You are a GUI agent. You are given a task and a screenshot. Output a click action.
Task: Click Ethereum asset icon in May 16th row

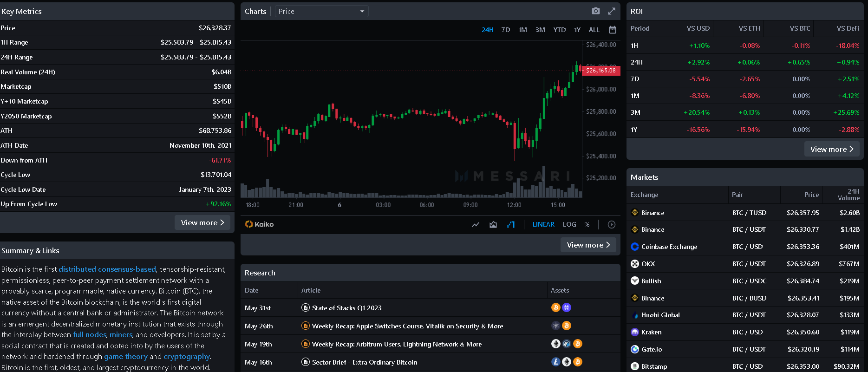point(567,362)
